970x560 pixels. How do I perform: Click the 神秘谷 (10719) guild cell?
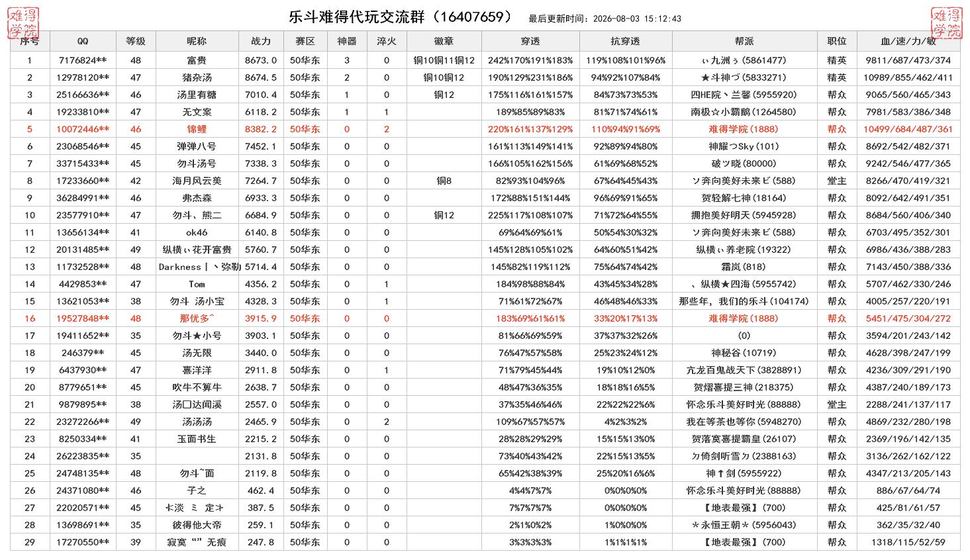744,353
